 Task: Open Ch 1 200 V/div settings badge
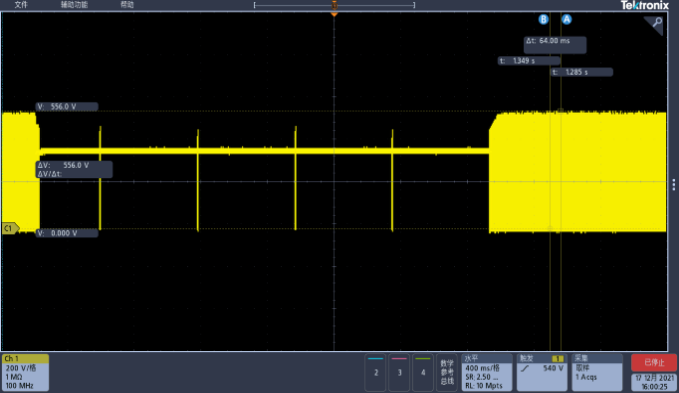pyautogui.click(x=25, y=372)
